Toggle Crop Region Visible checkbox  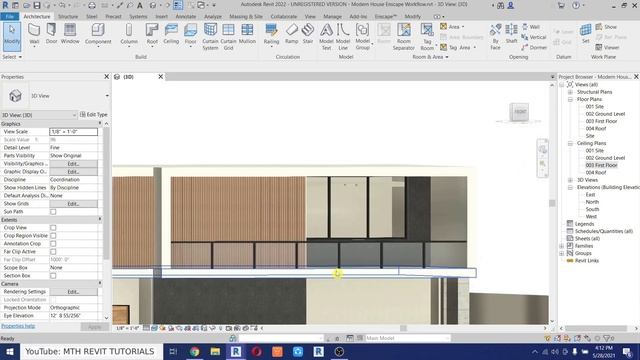[53, 236]
